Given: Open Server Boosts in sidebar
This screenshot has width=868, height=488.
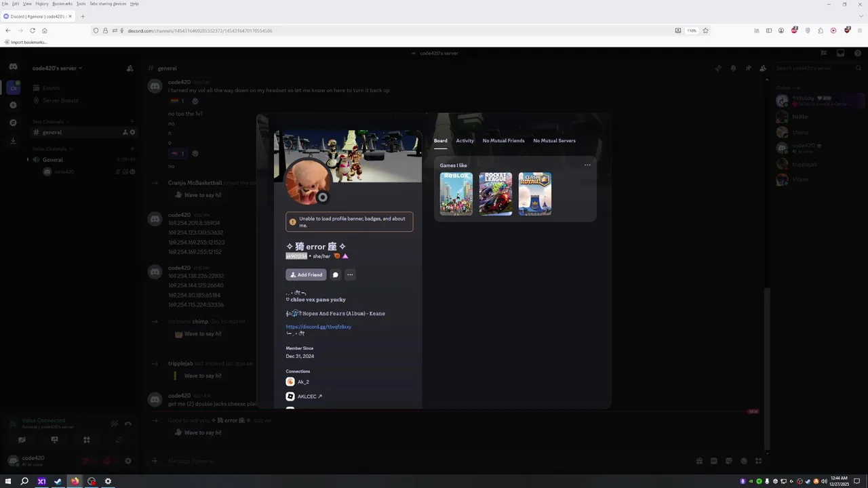Looking at the screenshot, I should (84, 100).
